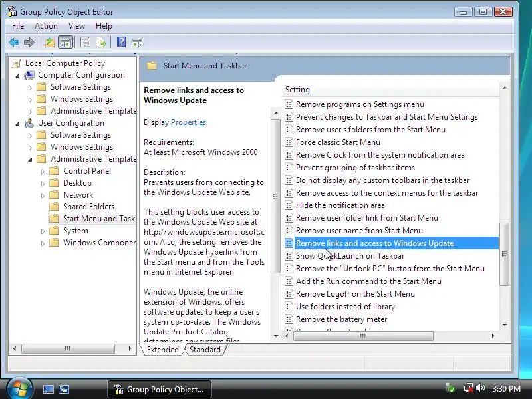Select 'Remove programs on Settings menu'
This screenshot has width=532, height=399.
[360, 104]
